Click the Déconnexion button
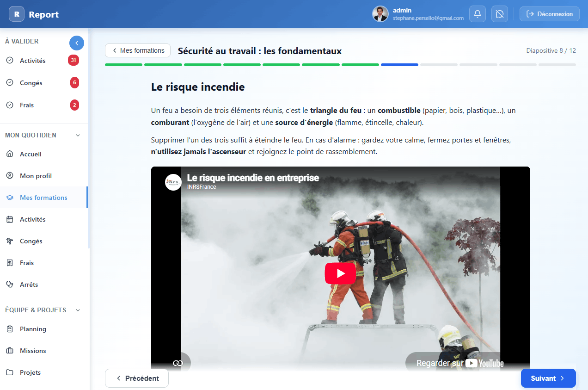The width and height of the screenshot is (588, 390). tap(550, 14)
